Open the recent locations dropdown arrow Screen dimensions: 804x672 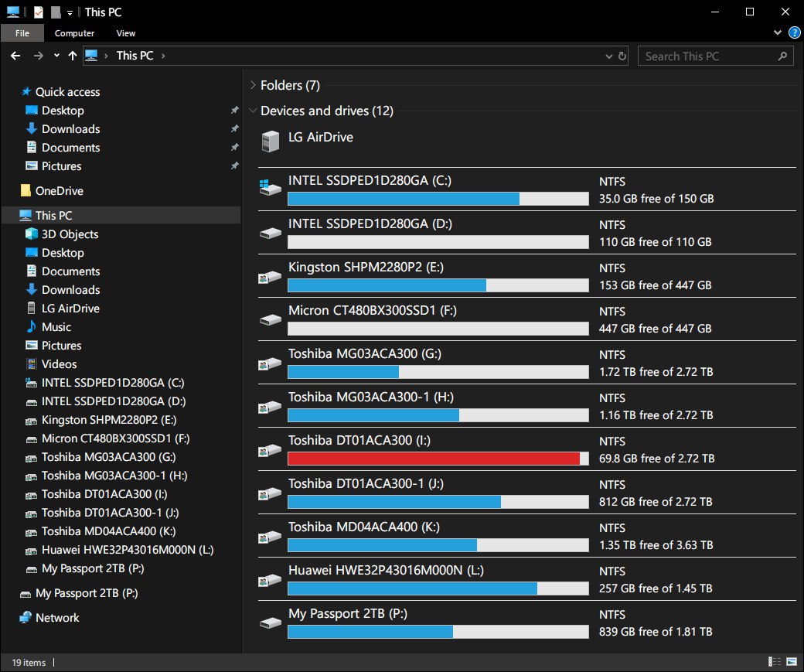click(x=56, y=56)
